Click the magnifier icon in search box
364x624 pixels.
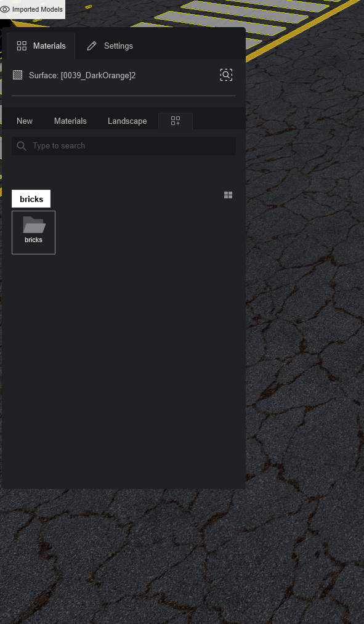point(22,146)
